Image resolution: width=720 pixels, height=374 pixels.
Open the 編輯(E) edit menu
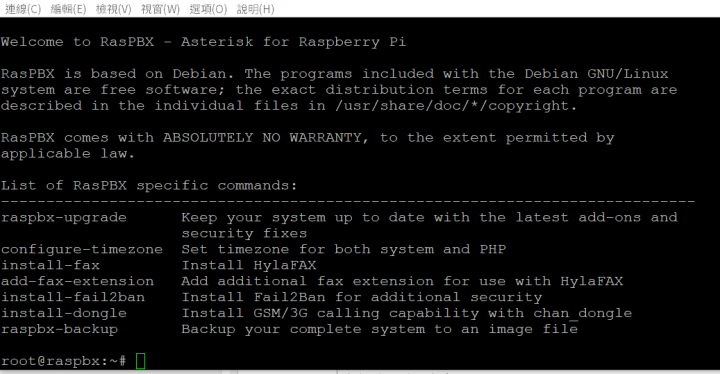(68, 9)
